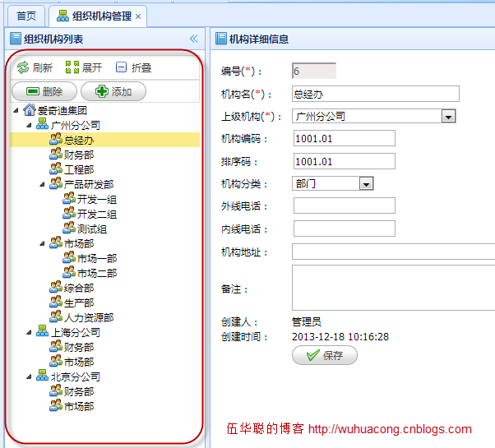
Task: Click the 添加 button
Action: 113,91
